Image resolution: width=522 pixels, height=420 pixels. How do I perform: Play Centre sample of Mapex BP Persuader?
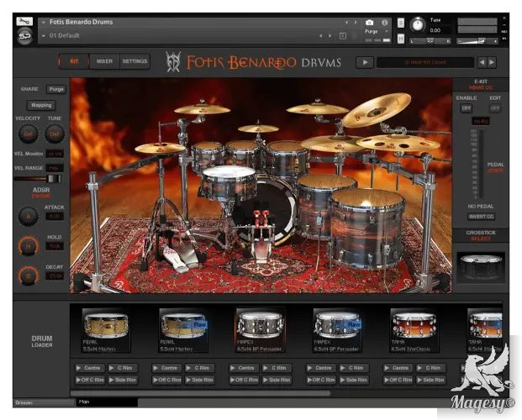(244, 368)
